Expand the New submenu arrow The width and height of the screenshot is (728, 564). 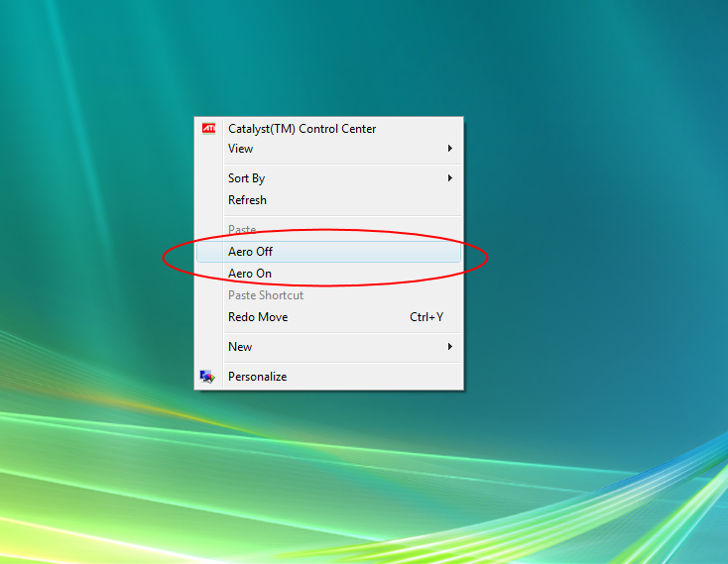tap(450, 347)
